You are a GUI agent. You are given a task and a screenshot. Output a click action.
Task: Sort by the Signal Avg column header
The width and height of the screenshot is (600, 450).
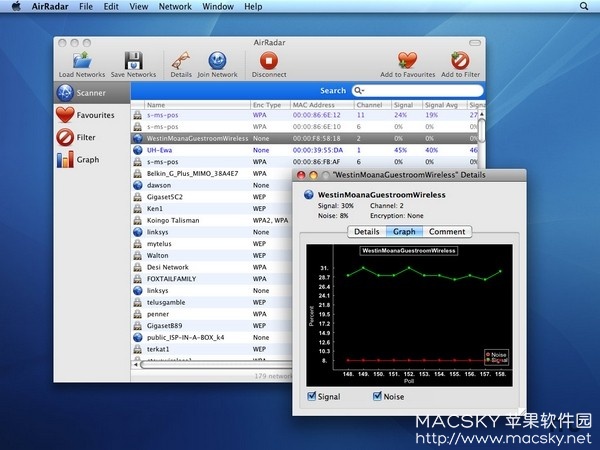click(x=445, y=105)
